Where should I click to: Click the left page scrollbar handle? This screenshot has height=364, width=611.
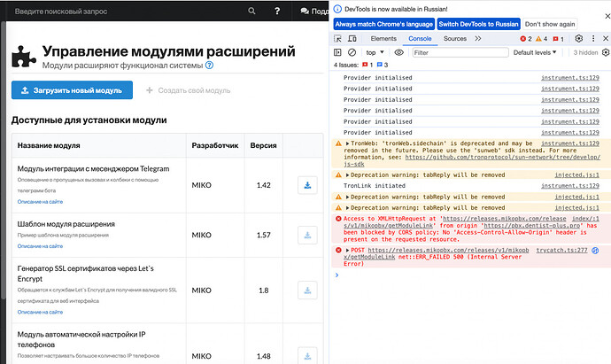pyautogui.click(x=4, y=159)
